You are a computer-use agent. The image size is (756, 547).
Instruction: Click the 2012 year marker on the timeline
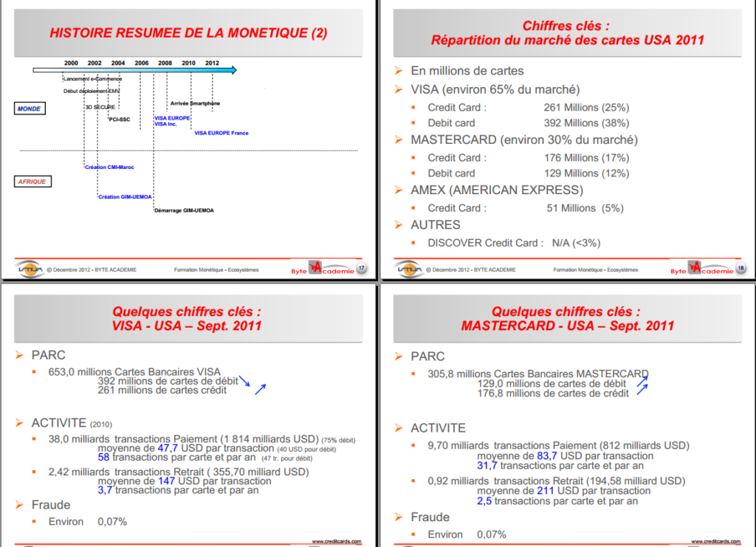tap(212, 63)
